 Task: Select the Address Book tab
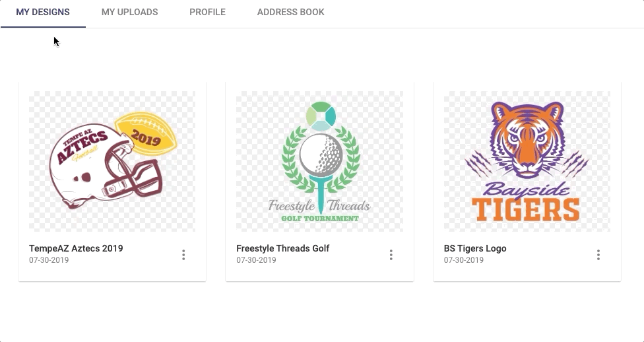[x=290, y=13]
